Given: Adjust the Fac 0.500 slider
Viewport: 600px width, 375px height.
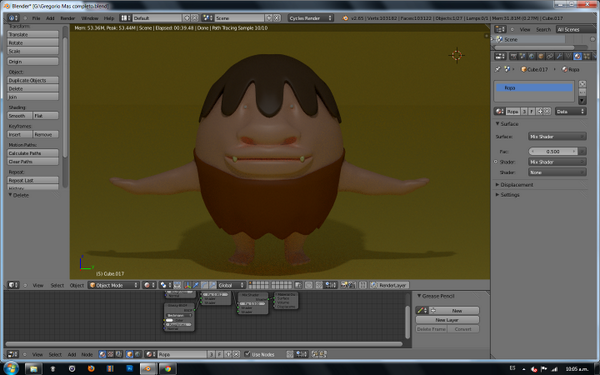Looking at the screenshot, I should pos(553,152).
